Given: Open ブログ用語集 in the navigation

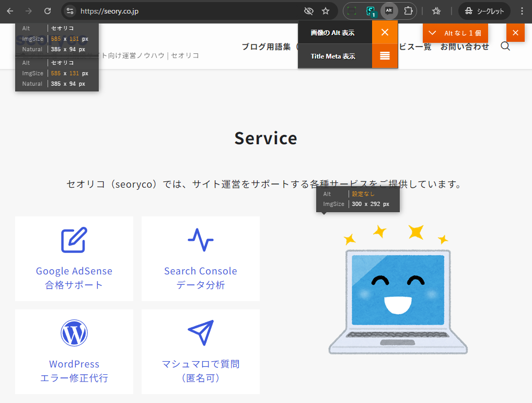Looking at the screenshot, I should [267, 47].
